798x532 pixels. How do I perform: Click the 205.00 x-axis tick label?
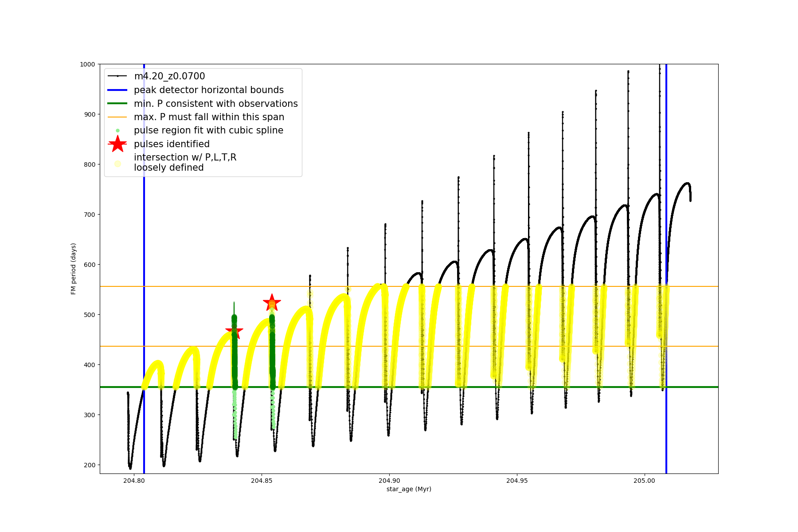click(644, 481)
